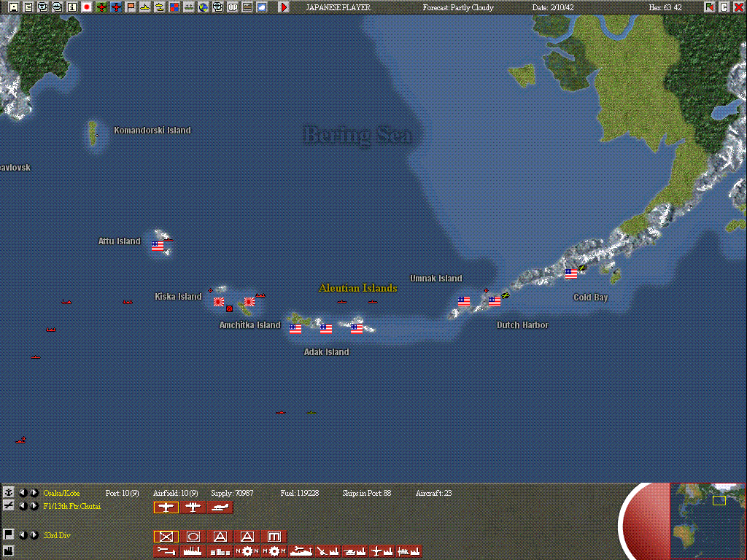747x560 pixels.
Task: Go to previous air unit before F1/13th Ftr Chutai
Action: [23, 506]
